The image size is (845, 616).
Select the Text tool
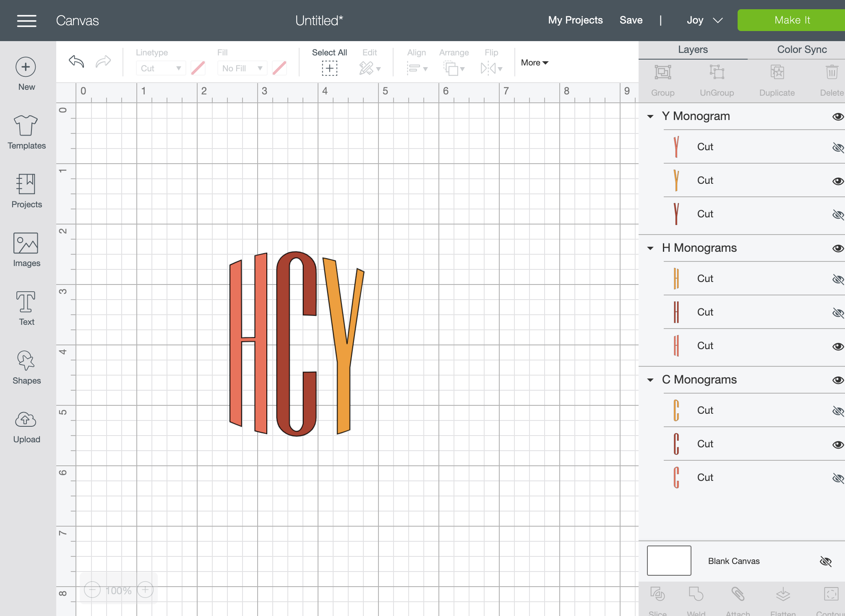26,302
